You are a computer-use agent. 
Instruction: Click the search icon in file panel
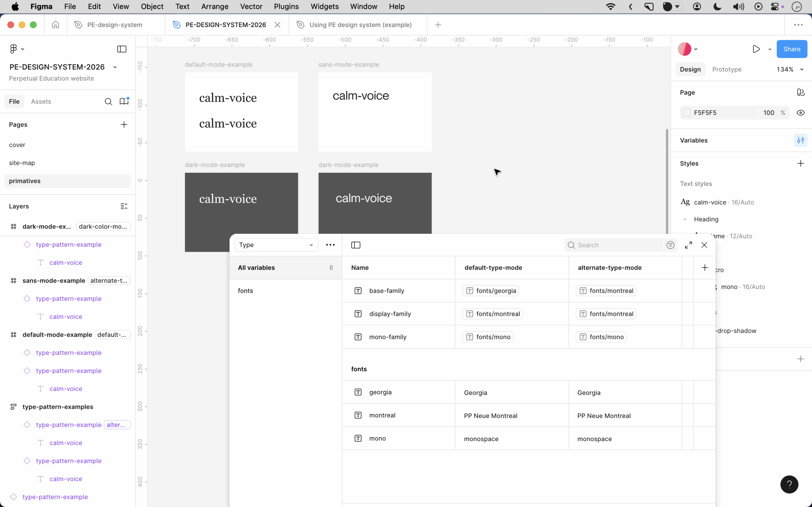coord(108,102)
